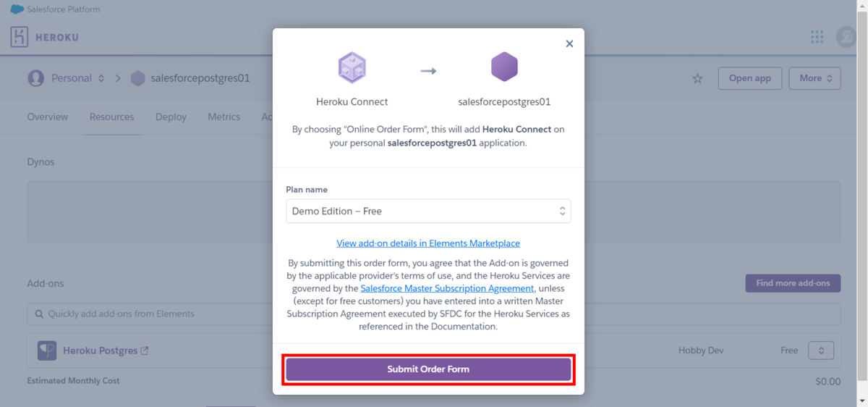The width and height of the screenshot is (868, 407).
Task: Click the Heroku Postgres add-on icon
Action: click(x=47, y=351)
